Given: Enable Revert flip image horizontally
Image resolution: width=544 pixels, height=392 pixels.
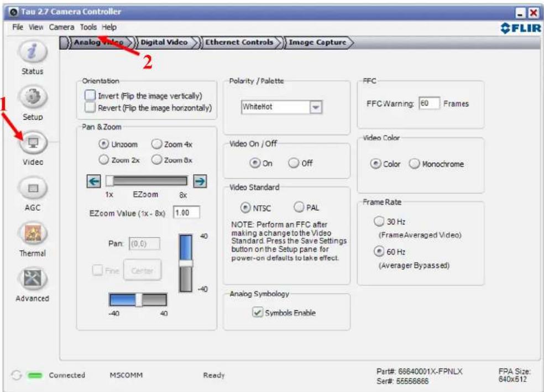Looking at the screenshot, I should (90, 107).
